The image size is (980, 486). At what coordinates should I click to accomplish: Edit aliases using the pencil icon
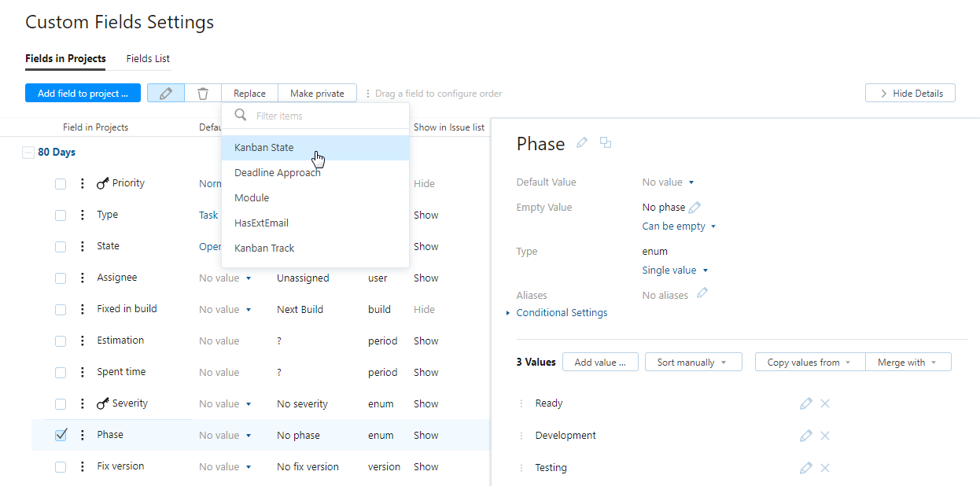point(702,293)
